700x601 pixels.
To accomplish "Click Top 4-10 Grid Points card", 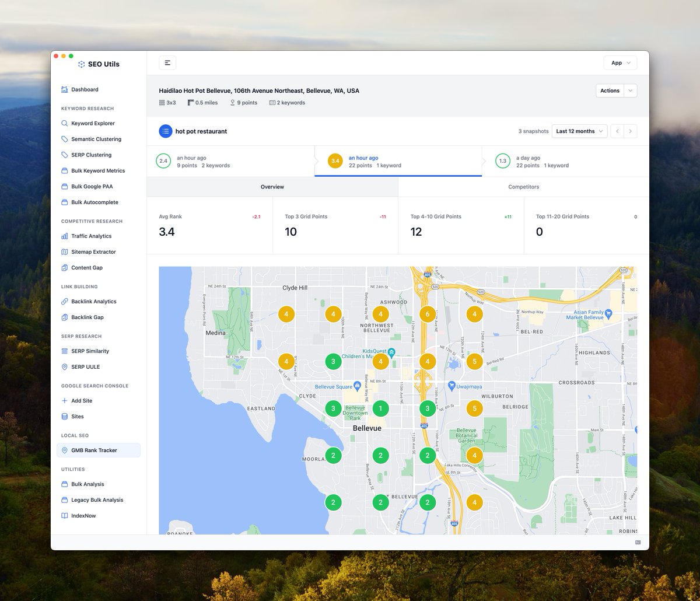I will (461, 225).
